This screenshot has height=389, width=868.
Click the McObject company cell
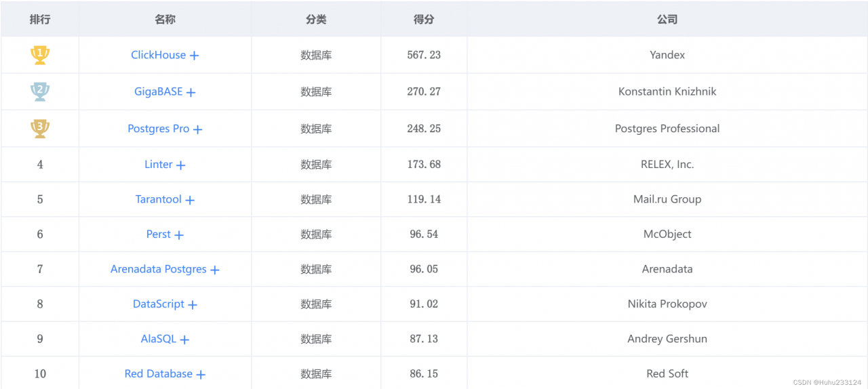coord(667,234)
